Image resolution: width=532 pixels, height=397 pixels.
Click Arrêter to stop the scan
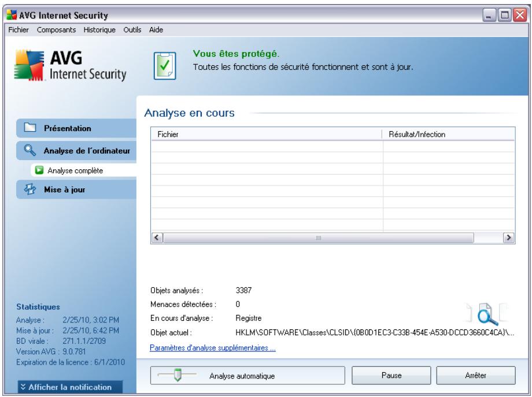point(476,375)
